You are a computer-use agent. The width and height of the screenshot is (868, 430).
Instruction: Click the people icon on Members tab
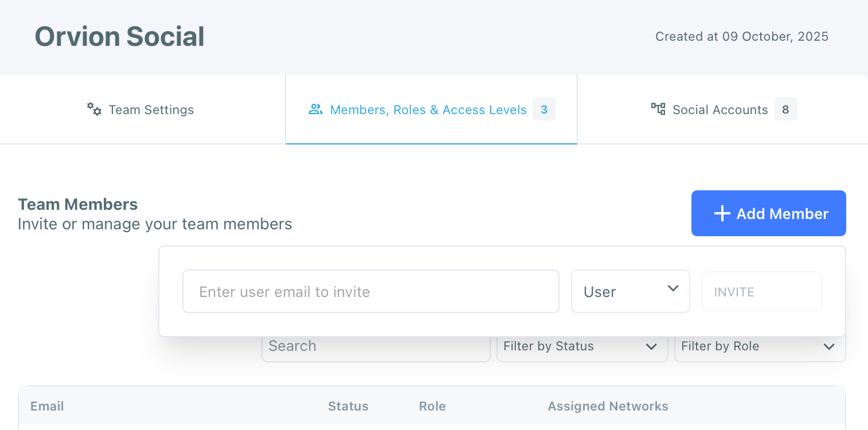315,109
